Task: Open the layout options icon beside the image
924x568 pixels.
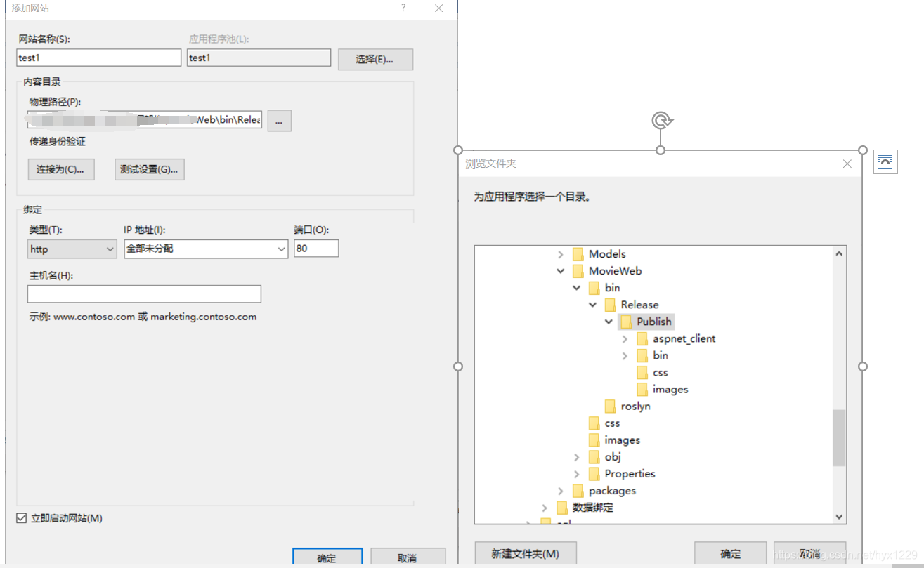Action: click(885, 162)
